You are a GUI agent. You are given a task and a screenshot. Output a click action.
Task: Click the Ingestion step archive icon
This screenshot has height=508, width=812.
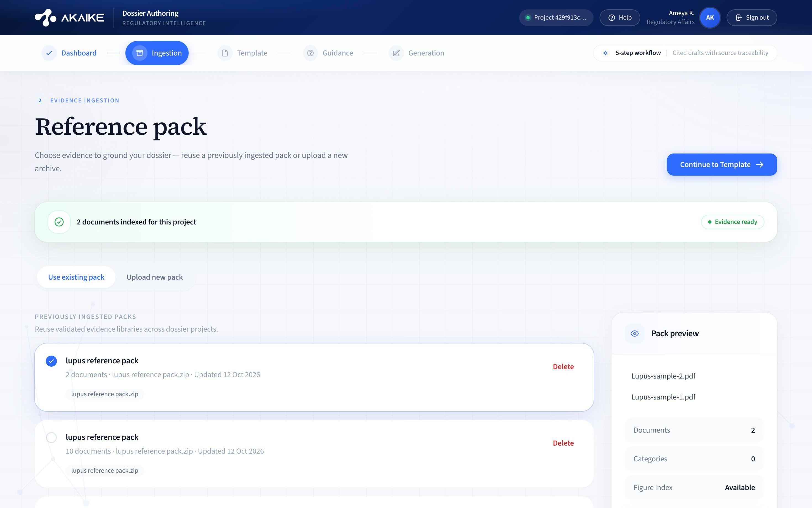pos(139,53)
